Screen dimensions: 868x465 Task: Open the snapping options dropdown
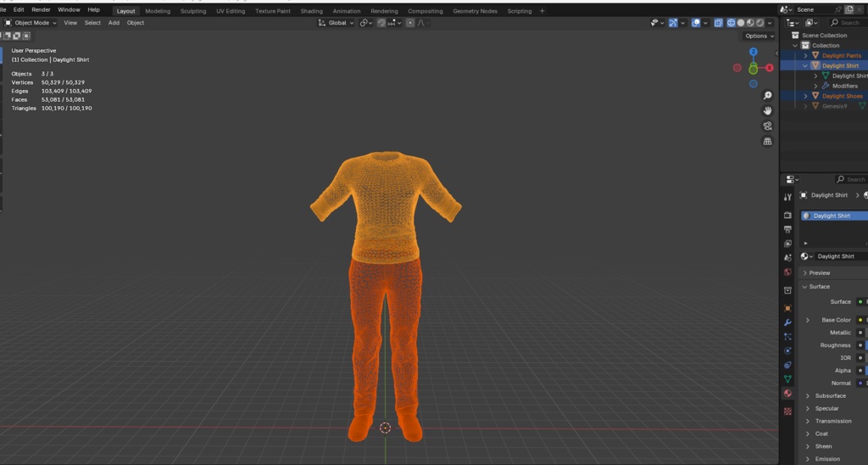coord(395,23)
